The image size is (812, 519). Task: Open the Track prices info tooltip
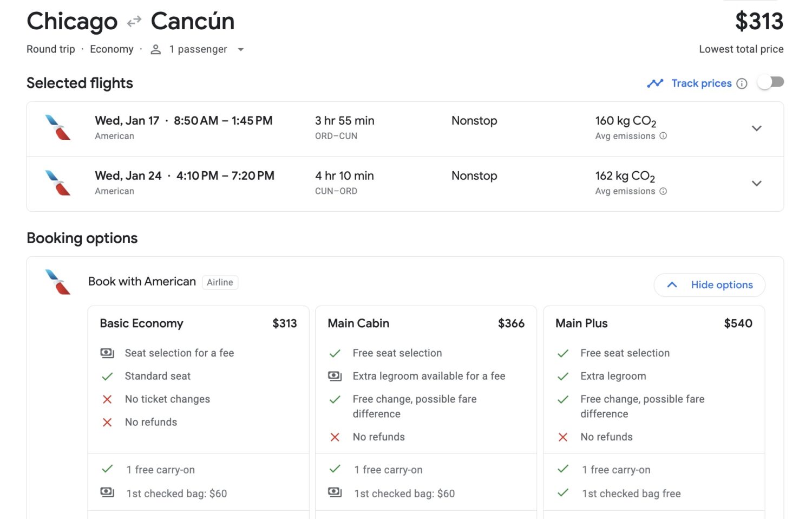coord(742,83)
